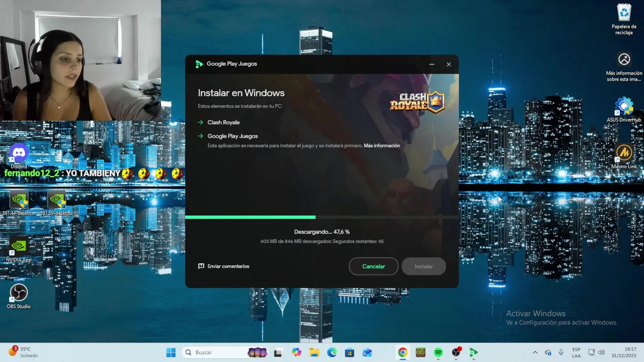Open the Minecraft-style block taskbar icon
Viewport: 644px width, 362px height.
(421, 352)
